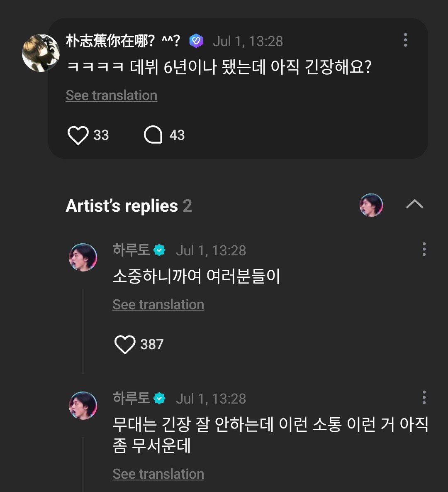Screen dimensions: 448x492
Task: Tap the verified badge on the first 하루토 reply
Action: (x=159, y=250)
